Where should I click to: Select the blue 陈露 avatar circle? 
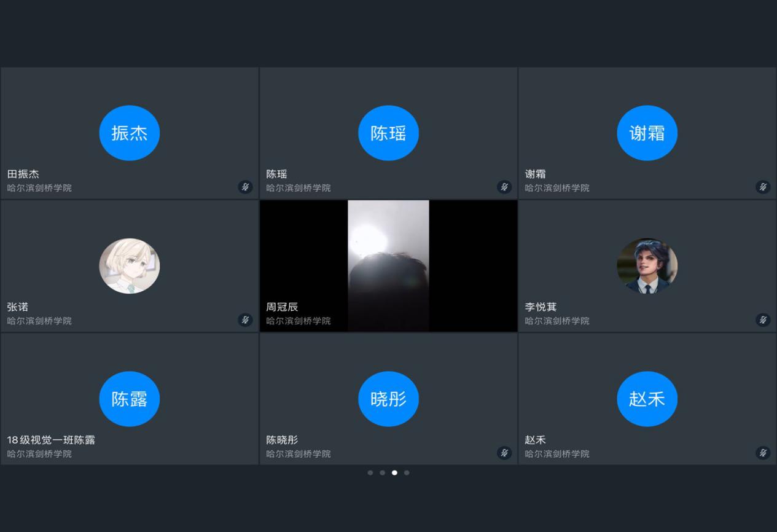(130, 399)
